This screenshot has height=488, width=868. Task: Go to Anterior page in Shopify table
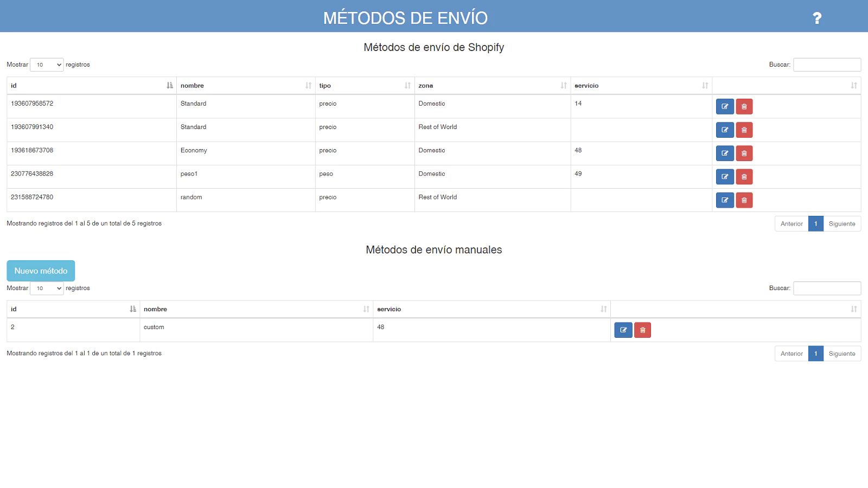792,224
